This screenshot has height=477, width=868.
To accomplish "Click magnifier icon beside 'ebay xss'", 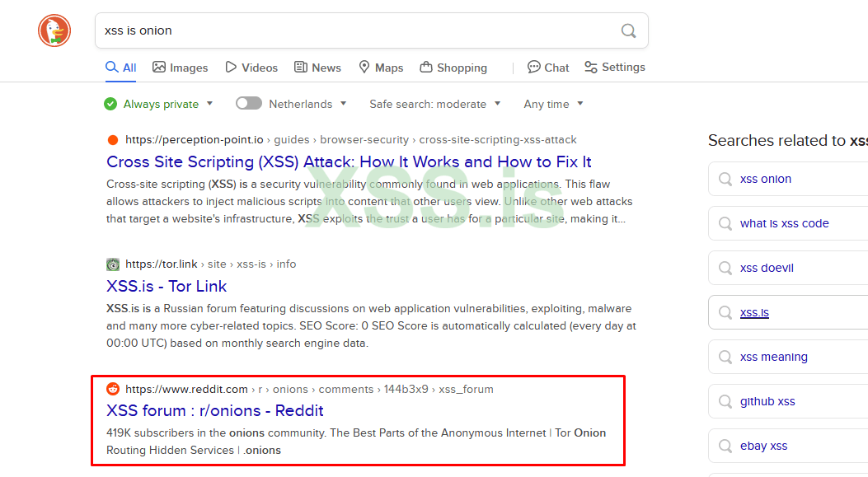I will [x=725, y=446].
